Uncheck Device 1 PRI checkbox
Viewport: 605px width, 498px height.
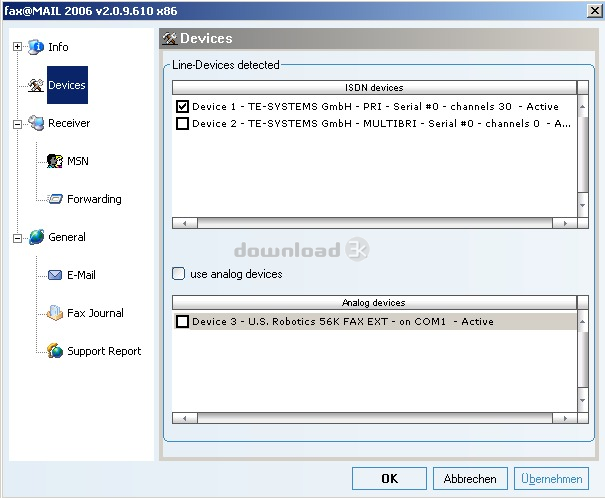(182, 107)
